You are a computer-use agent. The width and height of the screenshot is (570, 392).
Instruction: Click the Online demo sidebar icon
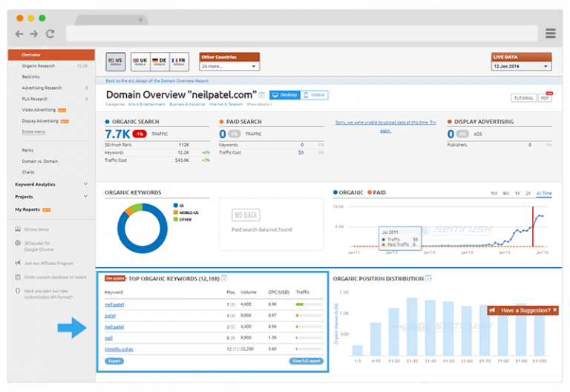(x=17, y=229)
